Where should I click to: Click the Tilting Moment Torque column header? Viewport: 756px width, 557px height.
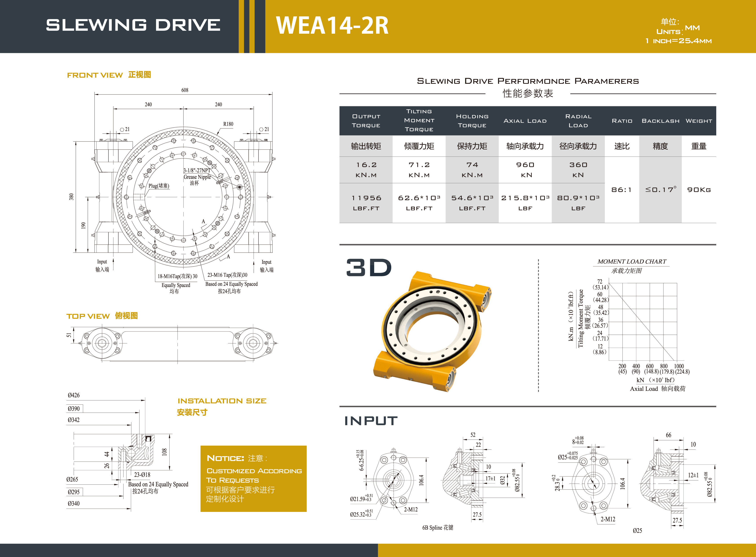[x=419, y=120]
